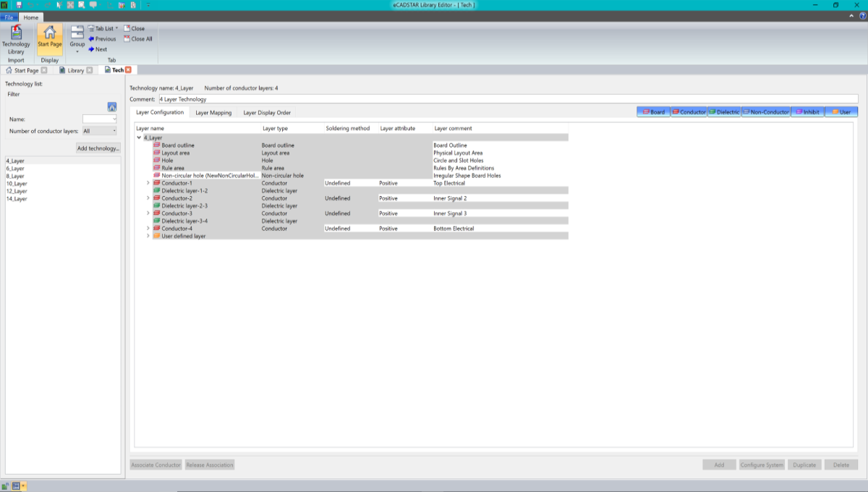Open the File menu
Viewport: 868px width, 492px height.
9,17
